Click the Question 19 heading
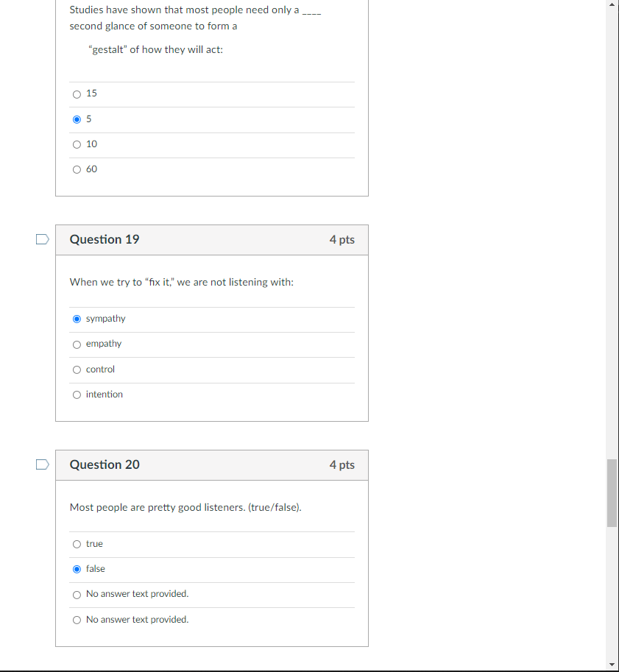Image resolution: width=619 pixels, height=672 pixels. click(x=105, y=239)
